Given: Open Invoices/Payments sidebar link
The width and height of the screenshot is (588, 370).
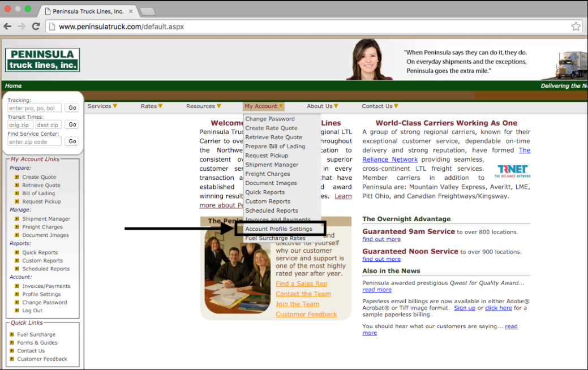Looking at the screenshot, I should pyautogui.click(x=46, y=286).
